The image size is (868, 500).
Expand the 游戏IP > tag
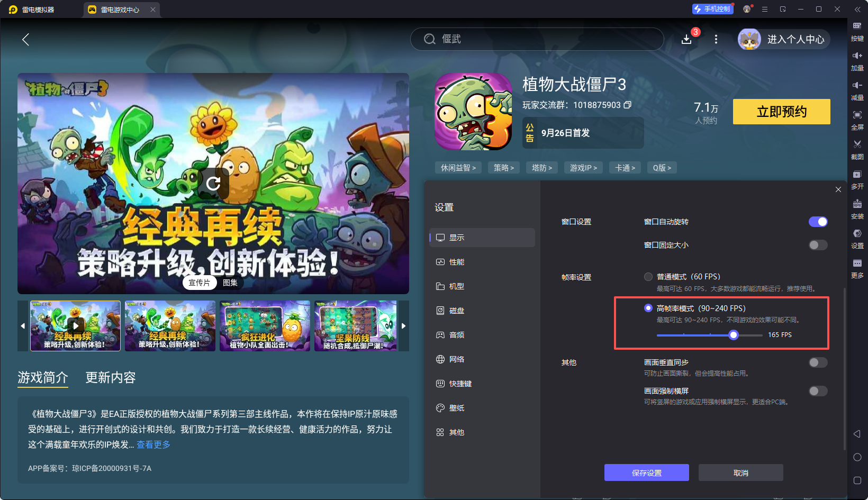pyautogui.click(x=584, y=168)
